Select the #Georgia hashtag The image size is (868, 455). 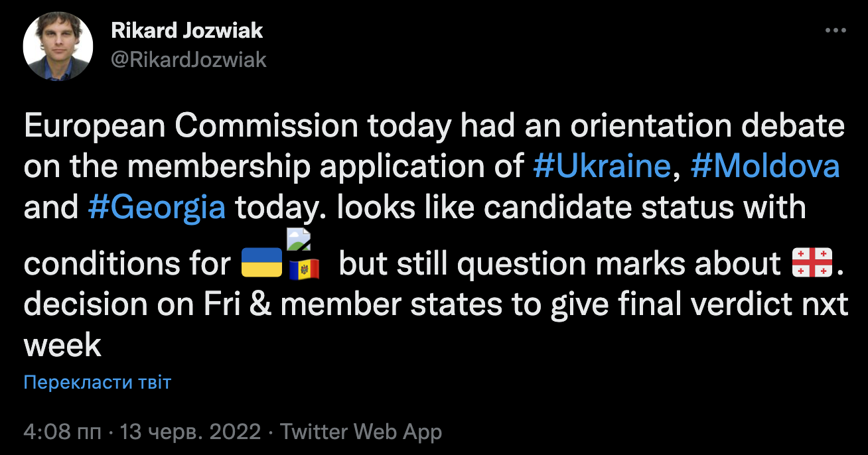157,208
